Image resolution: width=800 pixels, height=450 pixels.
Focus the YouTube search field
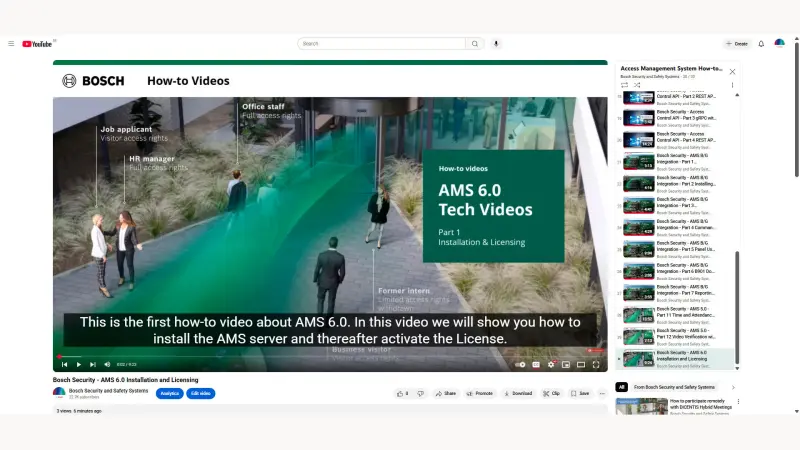[381, 44]
